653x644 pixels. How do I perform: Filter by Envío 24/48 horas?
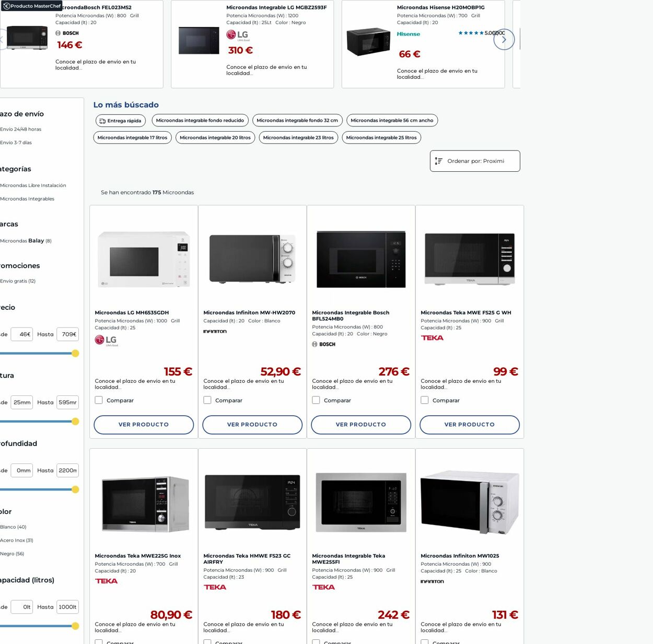click(x=21, y=129)
